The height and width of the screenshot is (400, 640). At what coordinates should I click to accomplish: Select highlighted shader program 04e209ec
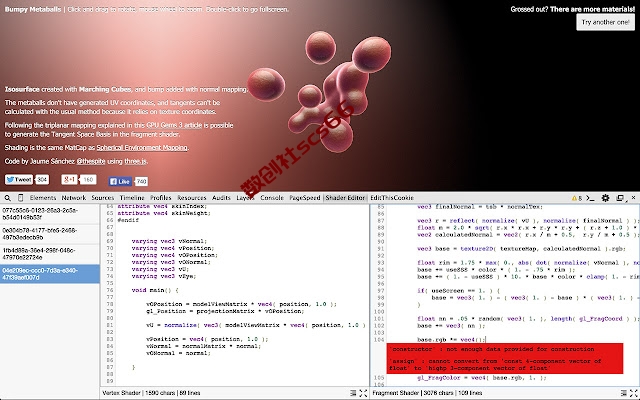pos(49,274)
